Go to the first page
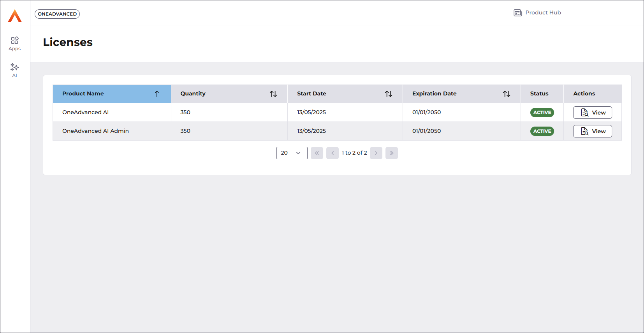The height and width of the screenshot is (333, 644). tap(317, 153)
